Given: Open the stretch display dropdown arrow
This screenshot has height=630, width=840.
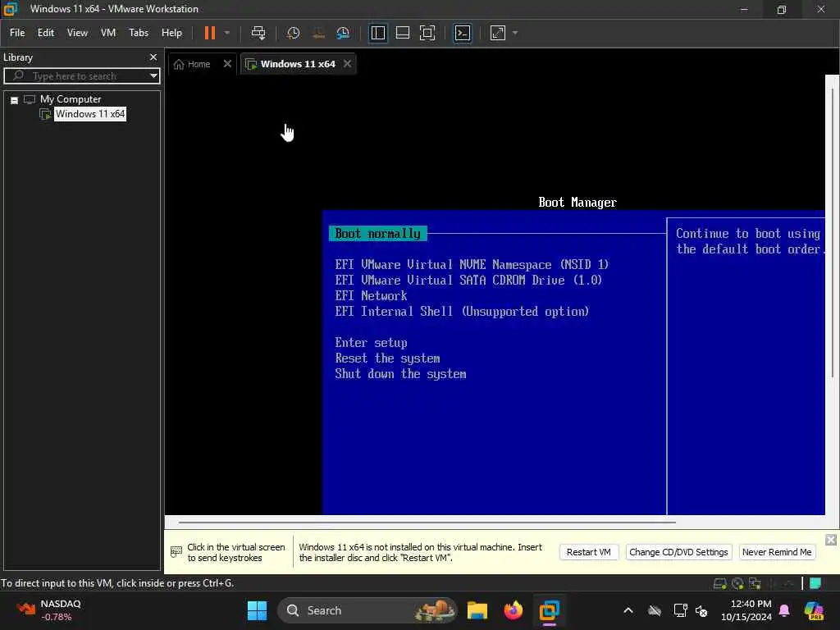Looking at the screenshot, I should point(515,33).
